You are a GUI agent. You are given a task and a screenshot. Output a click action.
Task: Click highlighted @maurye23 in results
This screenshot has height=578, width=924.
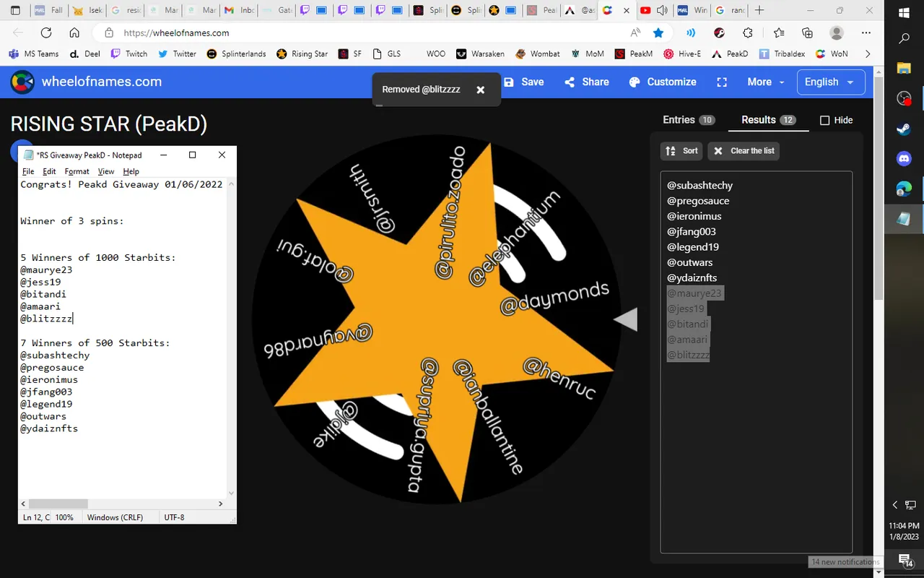coord(694,293)
